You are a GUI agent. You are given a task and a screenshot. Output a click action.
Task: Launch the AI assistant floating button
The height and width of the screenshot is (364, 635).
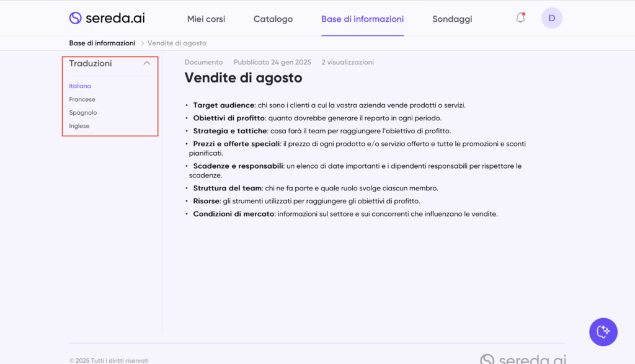point(603,332)
